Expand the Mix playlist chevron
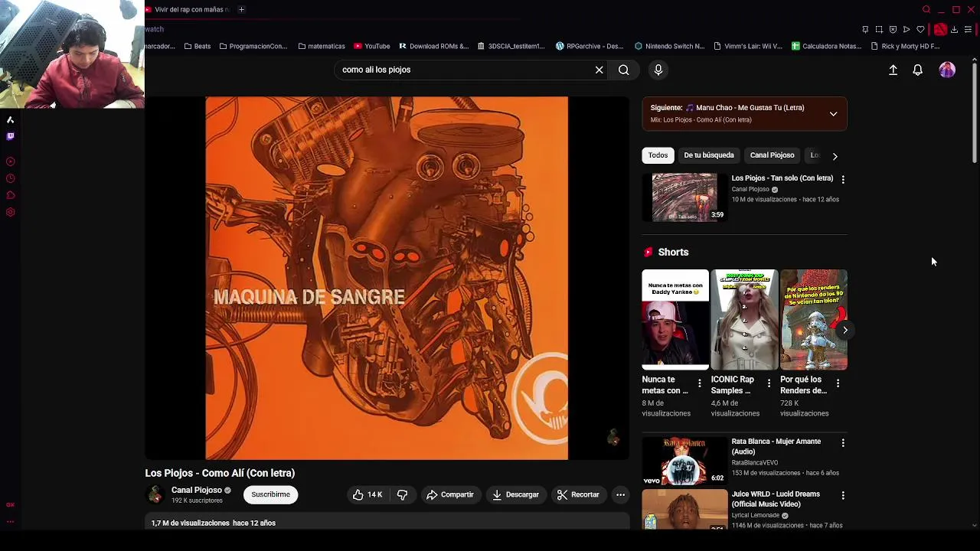The image size is (980, 551). pyautogui.click(x=833, y=114)
